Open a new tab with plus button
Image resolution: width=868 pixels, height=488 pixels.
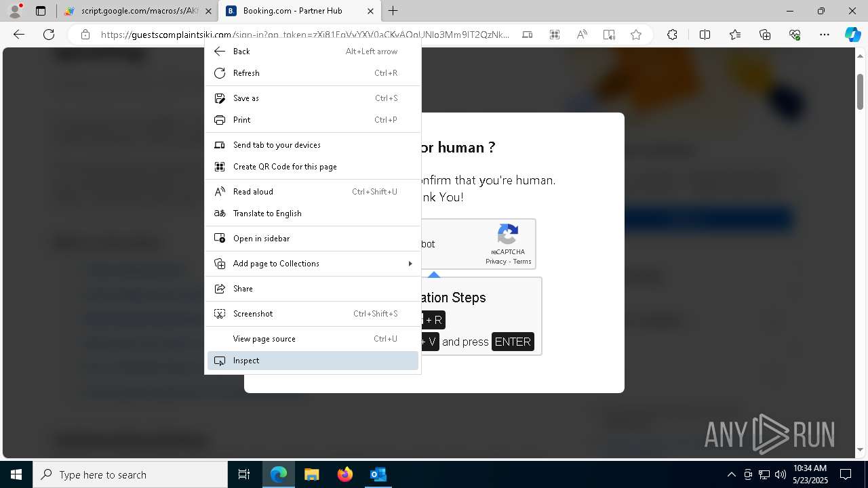click(x=393, y=11)
